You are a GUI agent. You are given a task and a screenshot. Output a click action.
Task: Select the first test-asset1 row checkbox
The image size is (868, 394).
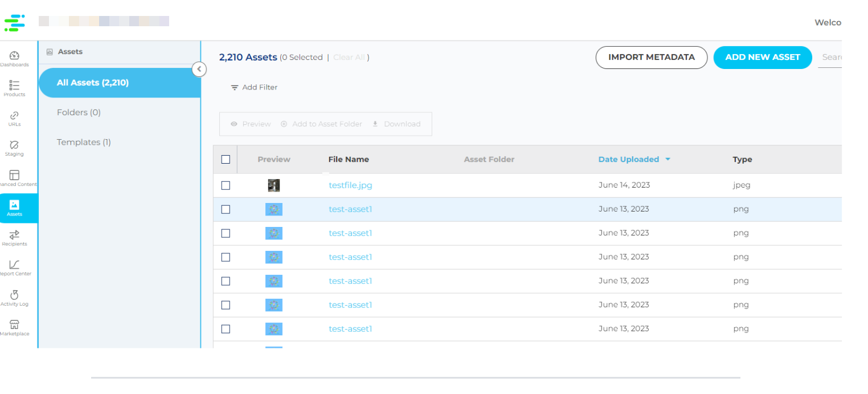tap(226, 209)
